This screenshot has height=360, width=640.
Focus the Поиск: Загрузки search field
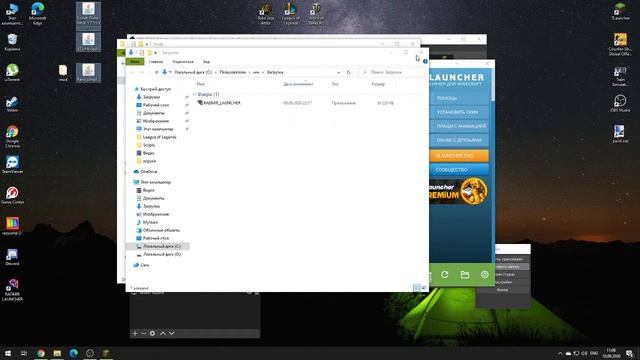(x=392, y=72)
